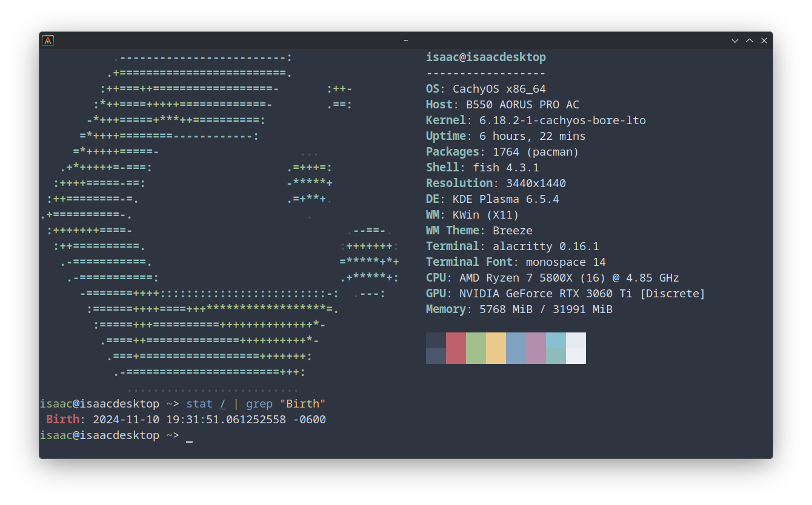Click the "Resolution" label
This screenshot has width=812, height=505.
click(459, 183)
